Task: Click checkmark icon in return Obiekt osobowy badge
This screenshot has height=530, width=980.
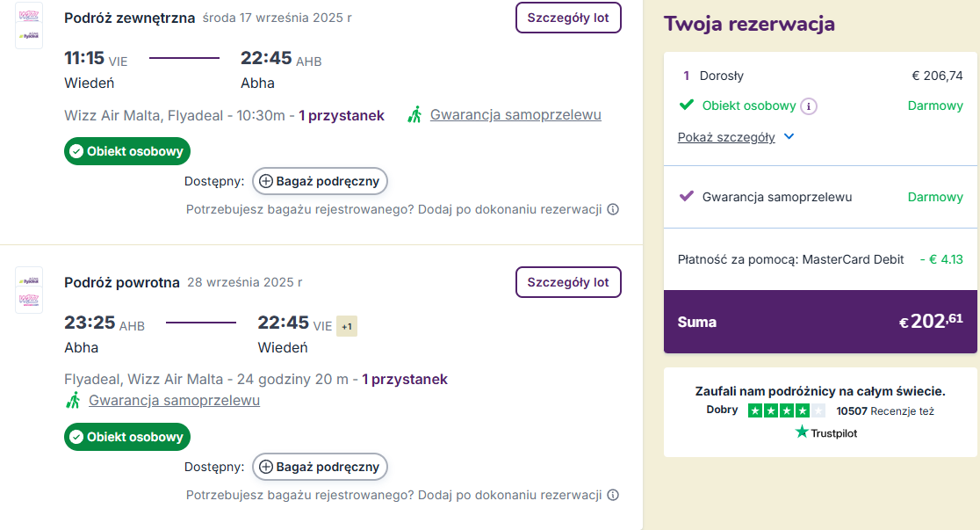Action: [x=76, y=437]
